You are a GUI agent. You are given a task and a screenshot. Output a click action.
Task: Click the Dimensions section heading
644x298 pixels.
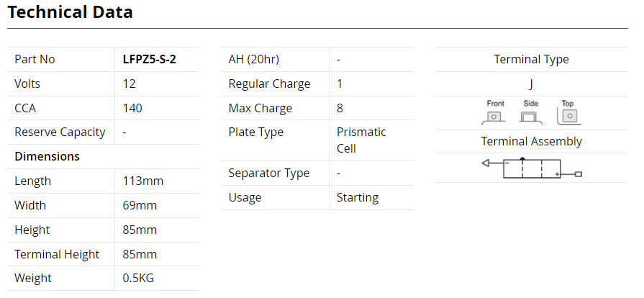(x=47, y=156)
